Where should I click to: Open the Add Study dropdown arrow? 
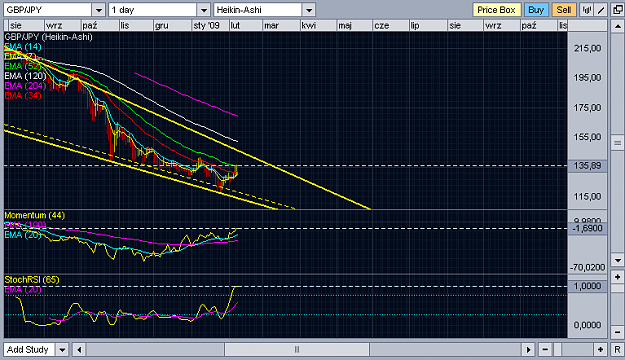click(x=62, y=350)
